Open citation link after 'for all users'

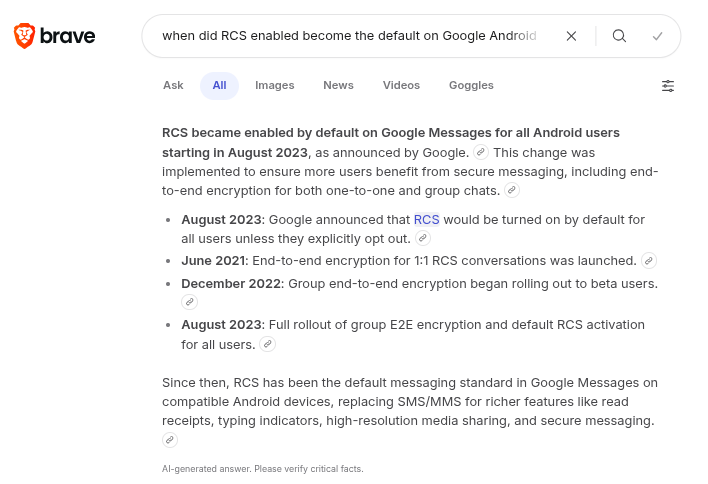[267, 345]
